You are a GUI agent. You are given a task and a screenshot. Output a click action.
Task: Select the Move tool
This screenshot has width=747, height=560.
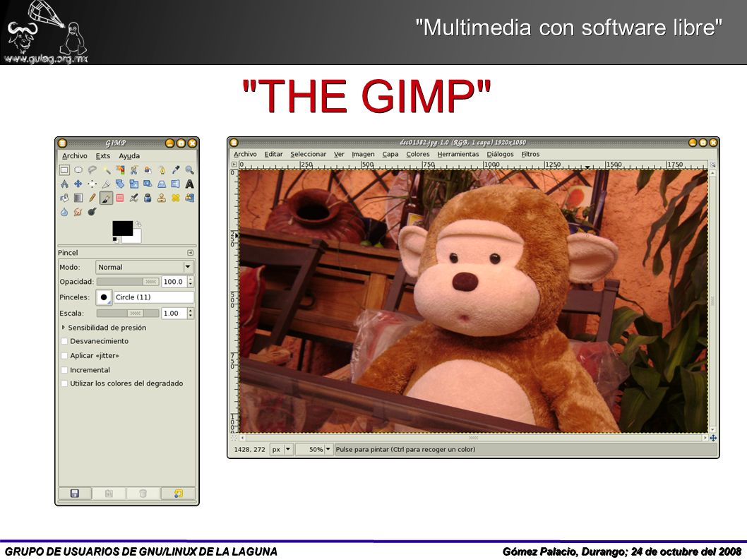78,184
